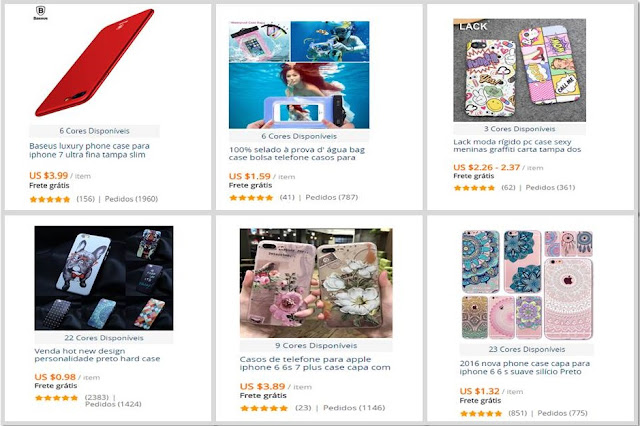Open the waterproof bag case product image

point(299,75)
